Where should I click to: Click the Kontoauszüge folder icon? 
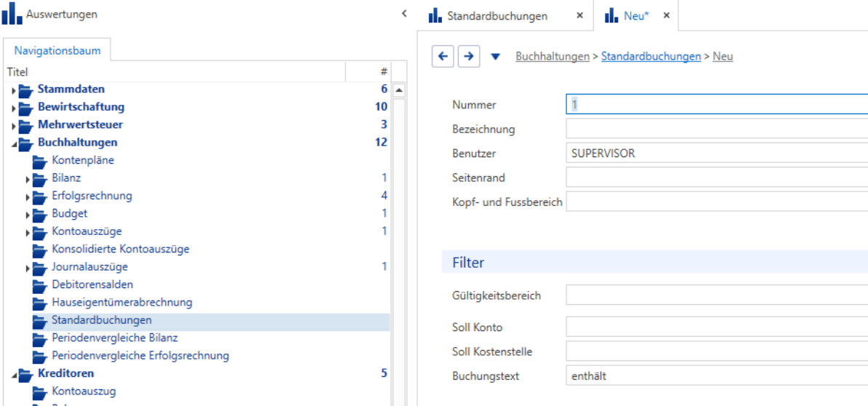coord(40,231)
